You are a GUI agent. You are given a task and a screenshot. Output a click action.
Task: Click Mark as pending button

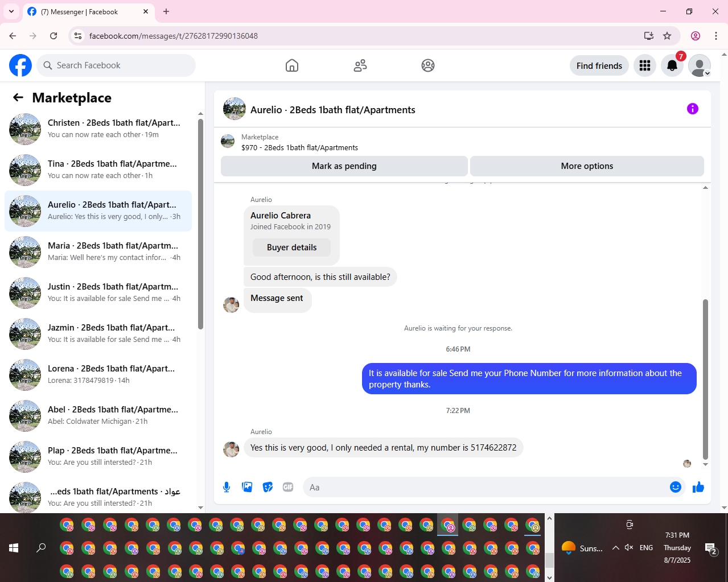(x=344, y=166)
